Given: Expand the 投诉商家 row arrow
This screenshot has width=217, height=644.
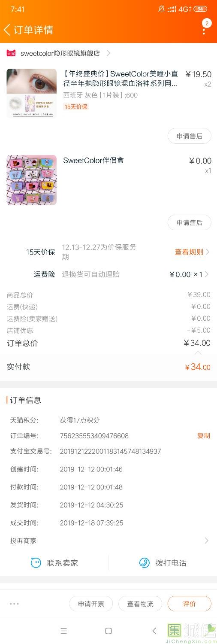Looking at the screenshot, I should [207, 541].
